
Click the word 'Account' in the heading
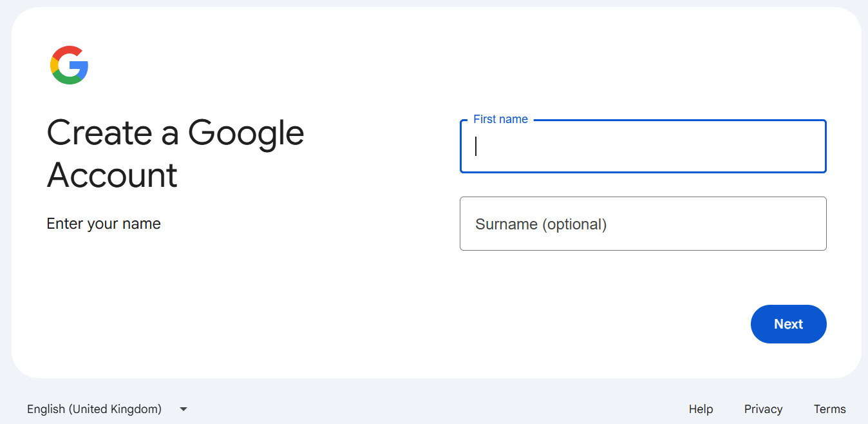(112, 175)
